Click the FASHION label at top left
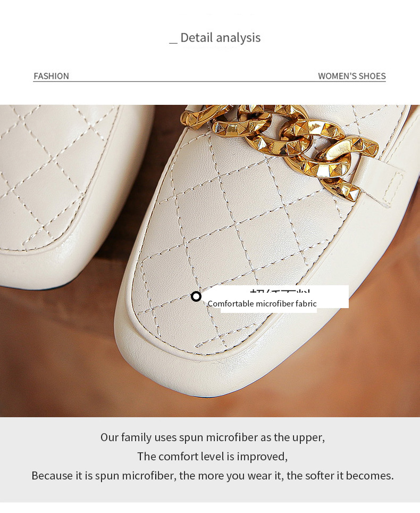This screenshot has height=513, width=420. (52, 76)
